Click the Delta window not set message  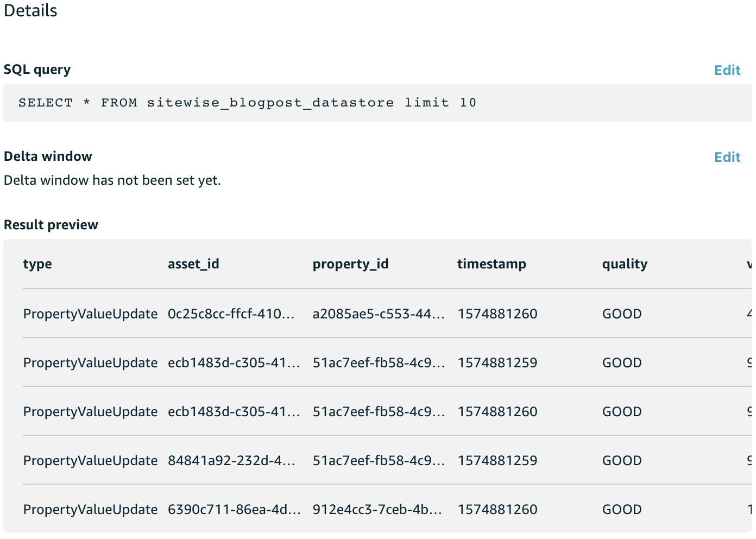(x=112, y=180)
